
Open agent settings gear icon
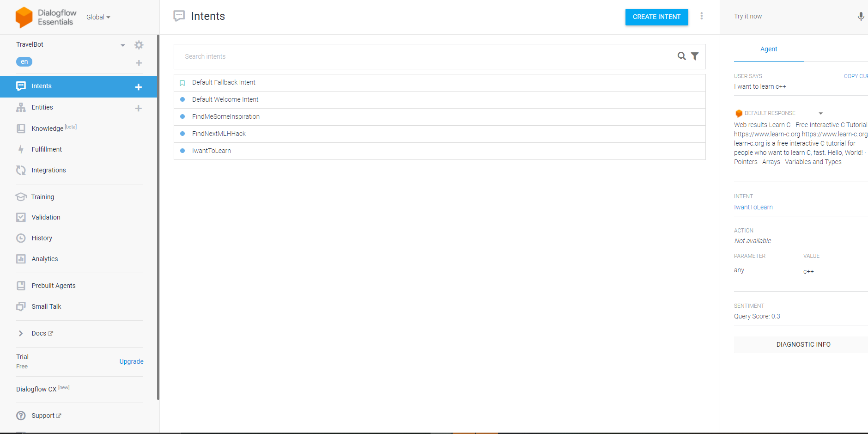click(x=139, y=45)
